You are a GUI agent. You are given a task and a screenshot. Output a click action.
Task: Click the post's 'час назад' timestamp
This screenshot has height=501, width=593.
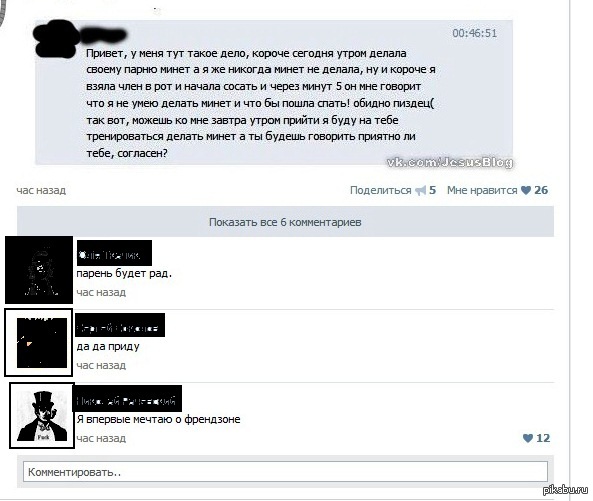[x=41, y=190]
